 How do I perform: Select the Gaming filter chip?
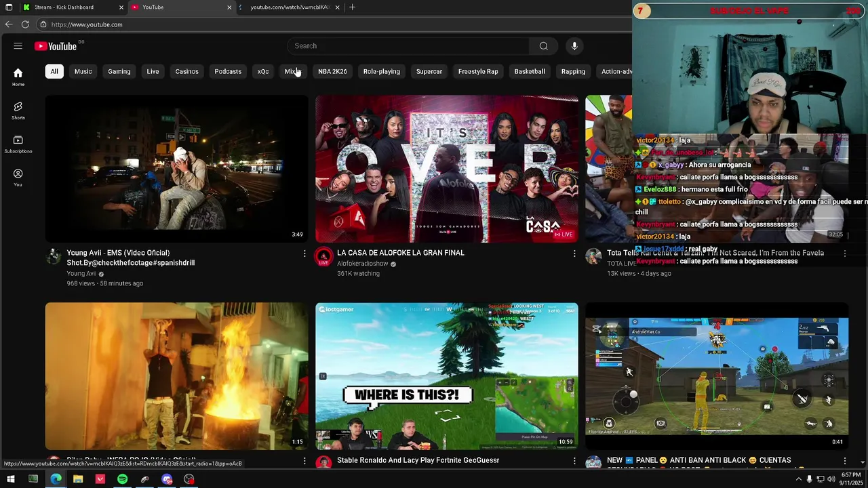coord(119,71)
